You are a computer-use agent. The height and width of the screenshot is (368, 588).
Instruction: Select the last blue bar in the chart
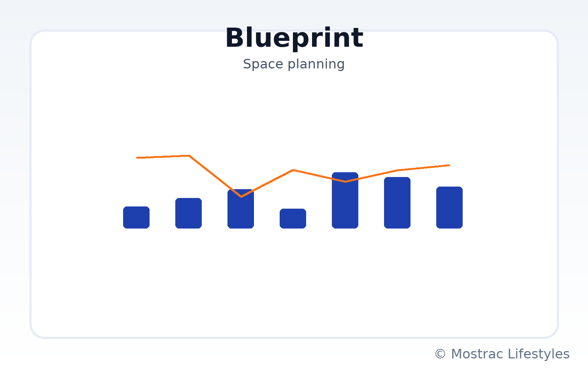point(449,208)
